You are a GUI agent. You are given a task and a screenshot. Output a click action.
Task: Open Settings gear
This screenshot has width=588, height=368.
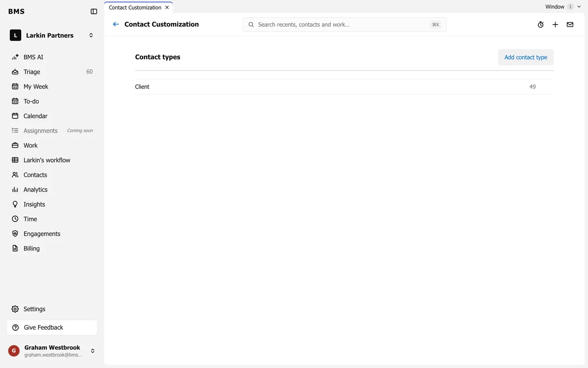tap(52, 309)
